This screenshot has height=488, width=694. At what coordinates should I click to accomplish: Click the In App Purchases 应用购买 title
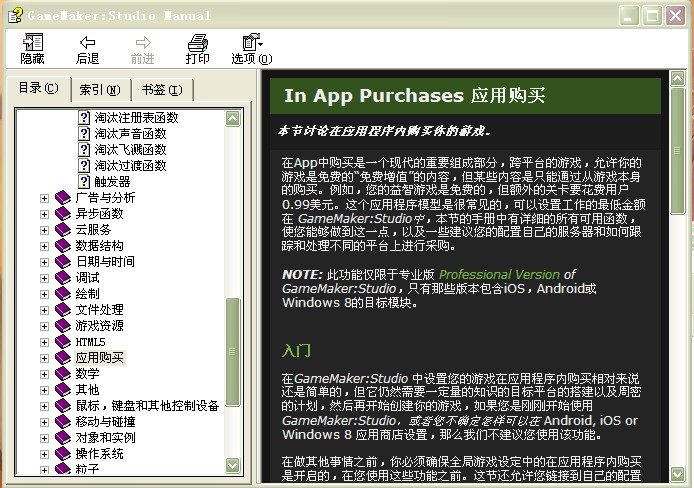(x=414, y=96)
